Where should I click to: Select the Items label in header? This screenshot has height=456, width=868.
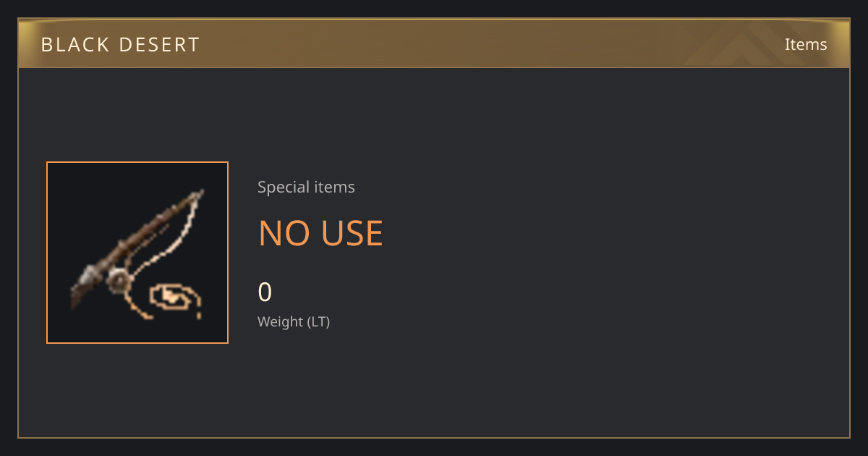(x=806, y=44)
